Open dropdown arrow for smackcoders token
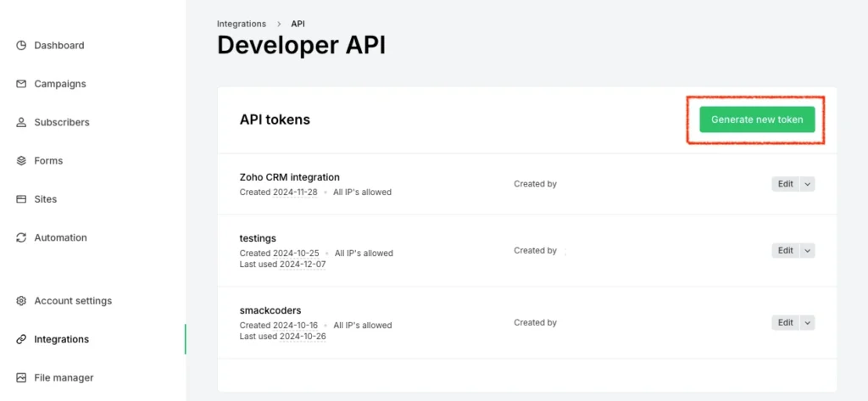This screenshot has width=868, height=401. coord(807,322)
